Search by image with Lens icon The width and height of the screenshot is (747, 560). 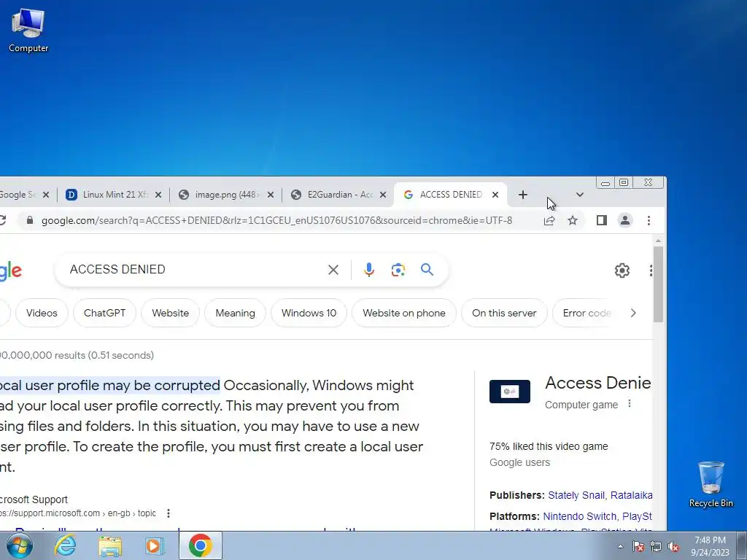point(398,270)
